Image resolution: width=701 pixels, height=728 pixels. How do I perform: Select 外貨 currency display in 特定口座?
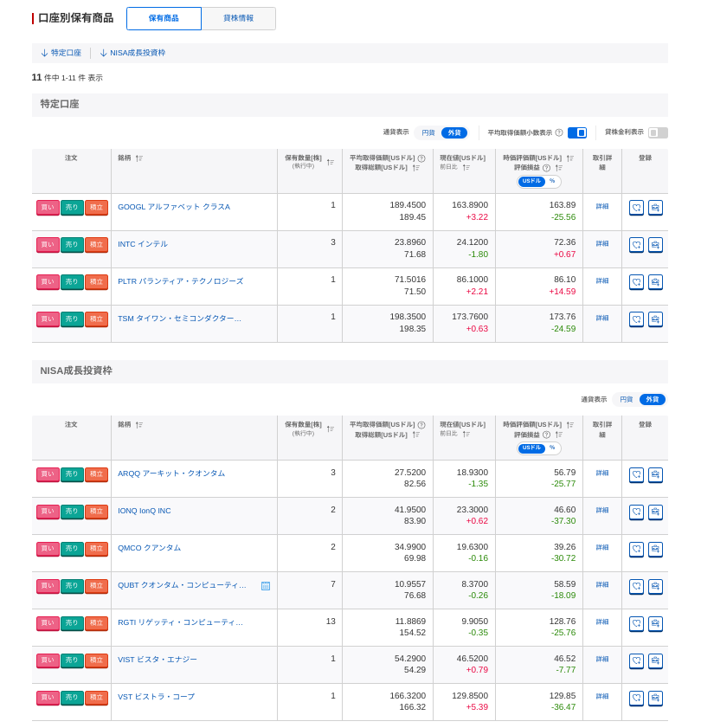pyautogui.click(x=454, y=132)
